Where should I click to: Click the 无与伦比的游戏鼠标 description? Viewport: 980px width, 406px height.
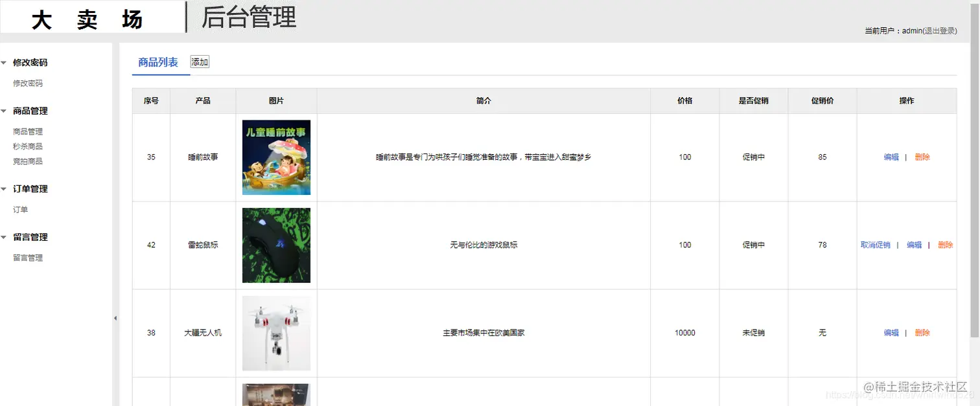(x=484, y=245)
